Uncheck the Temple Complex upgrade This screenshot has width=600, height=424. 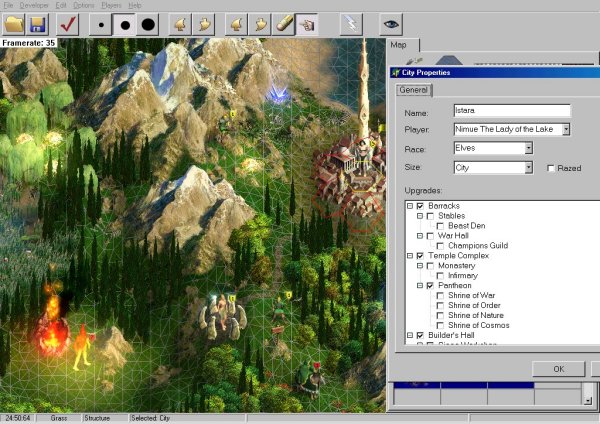(x=420, y=256)
